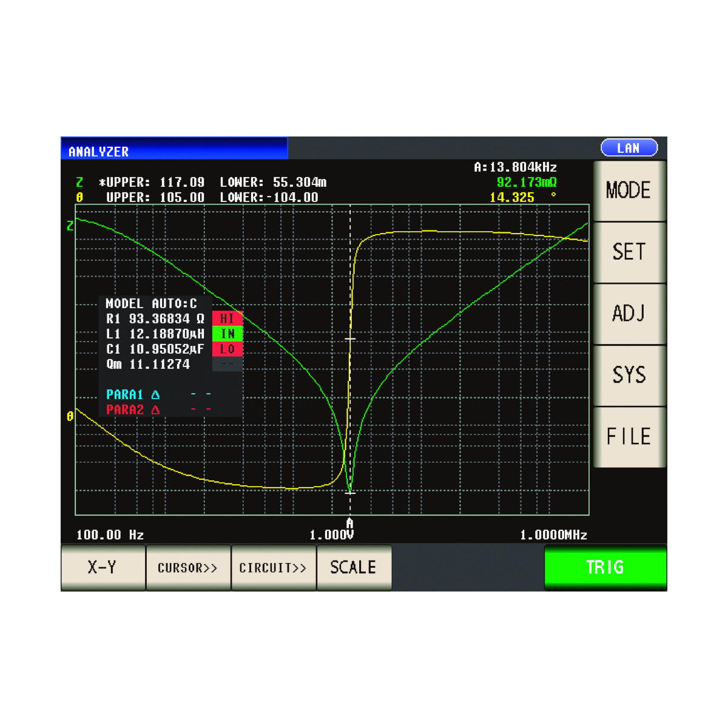Tap the ADJ side button

click(x=629, y=314)
